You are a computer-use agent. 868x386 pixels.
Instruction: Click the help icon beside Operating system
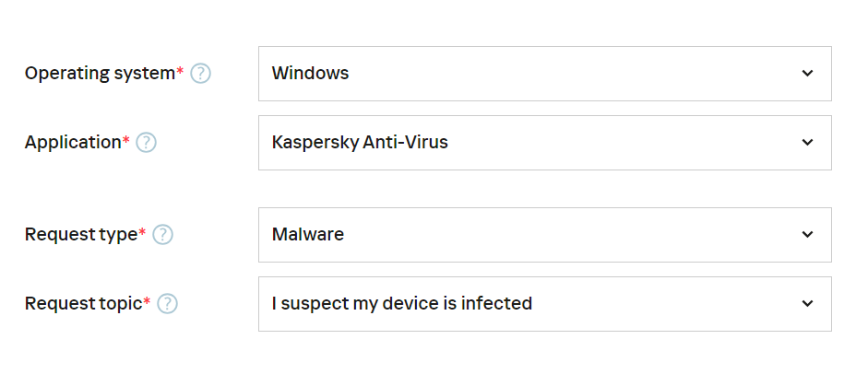click(200, 74)
